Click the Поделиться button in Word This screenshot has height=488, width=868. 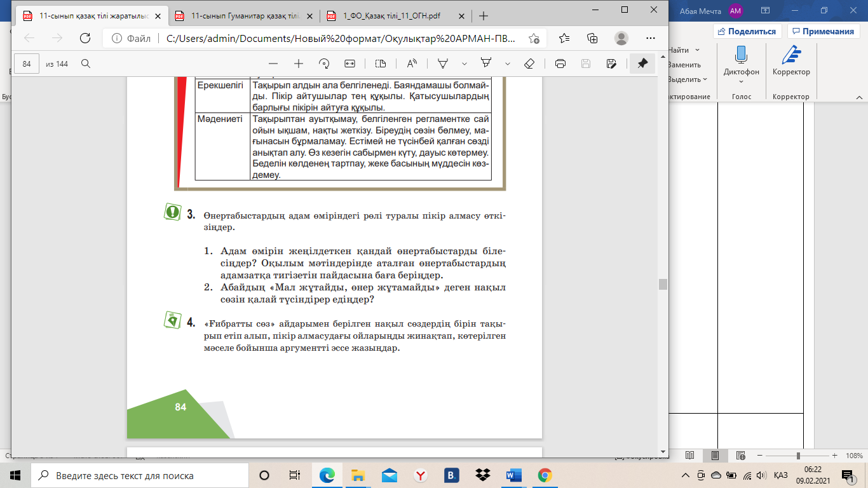coord(747,31)
